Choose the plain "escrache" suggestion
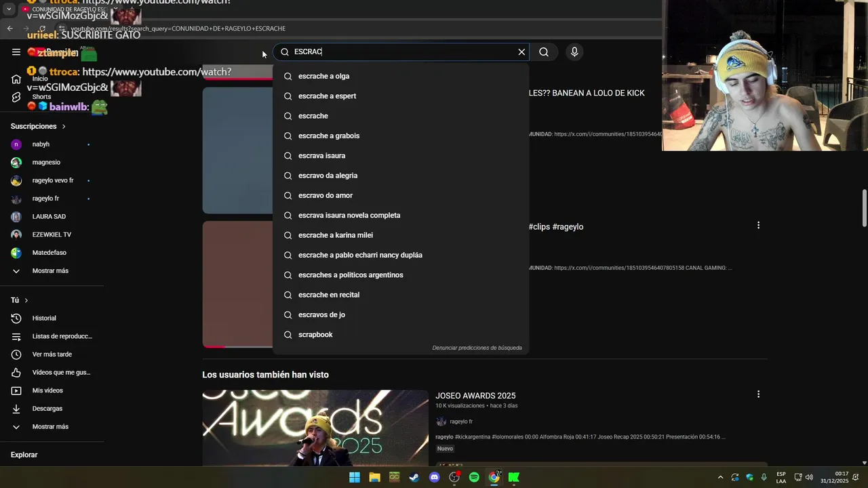Viewport: 868px width, 488px height. point(401,116)
